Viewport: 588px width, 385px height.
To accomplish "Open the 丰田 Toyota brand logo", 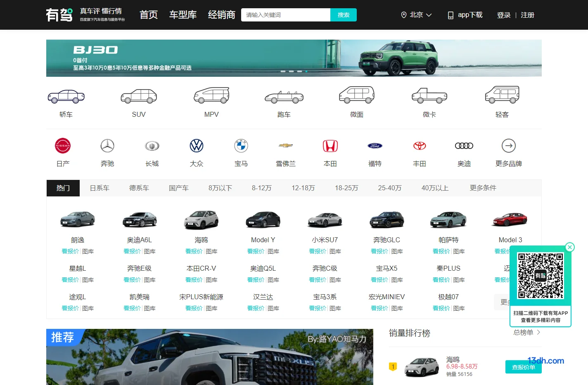I will point(420,146).
